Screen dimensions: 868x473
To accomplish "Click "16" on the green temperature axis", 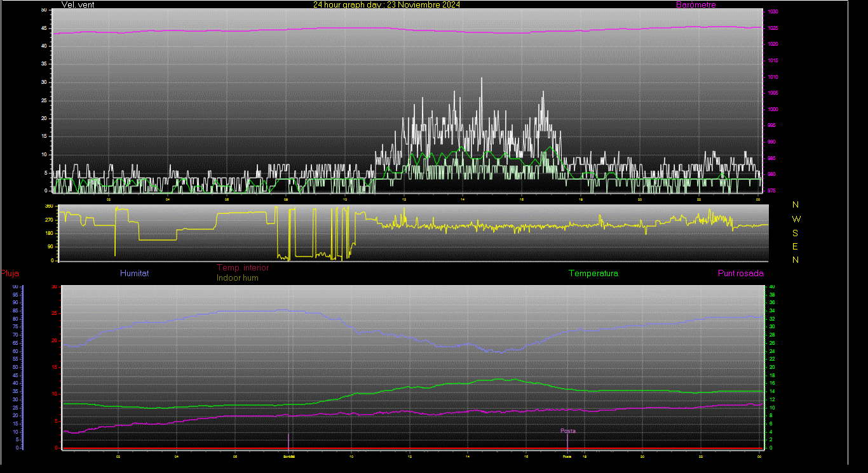I will pyautogui.click(x=773, y=383).
